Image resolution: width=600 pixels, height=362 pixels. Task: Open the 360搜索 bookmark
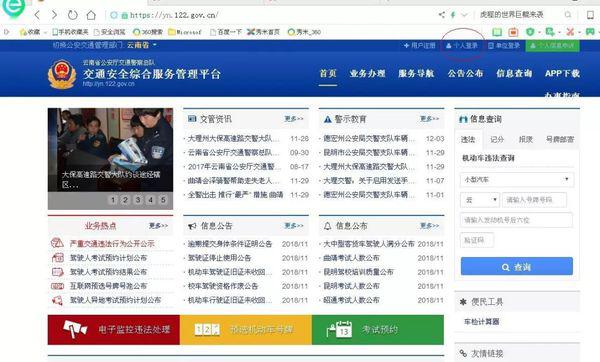[x=148, y=32]
